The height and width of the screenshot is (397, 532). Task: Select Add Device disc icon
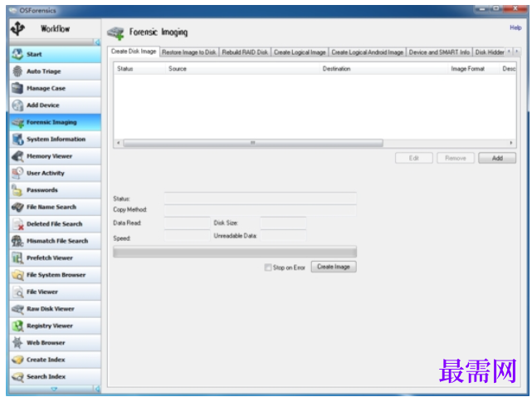point(17,105)
